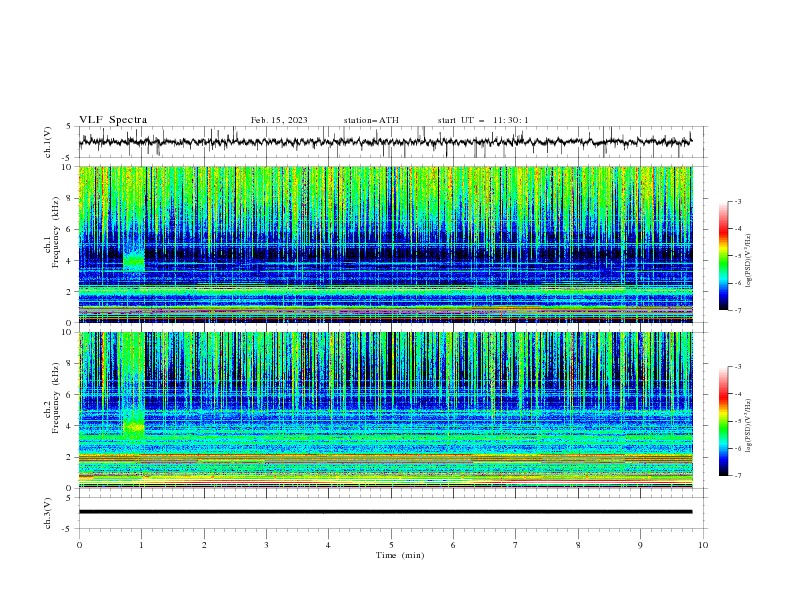792x612 pixels.
Task: Click the ch.1 spectrogram color bar
Action: (723, 256)
